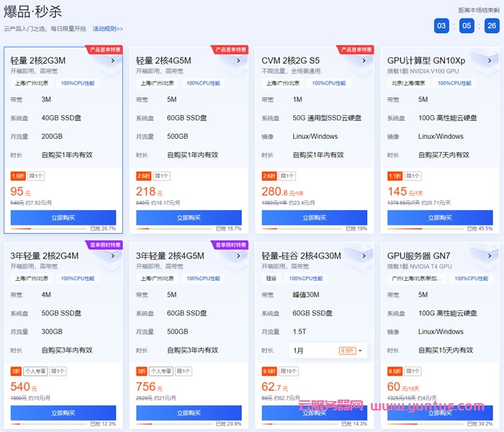
Task: Click the arrow on 3年轻量 2核4G5M card
Action: [238, 255]
